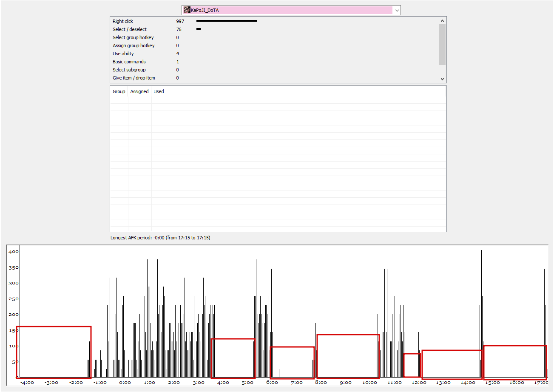Click the 15:00 time label on chart axis
Image resolution: width=554 pixels, height=392 pixels.
(492, 383)
